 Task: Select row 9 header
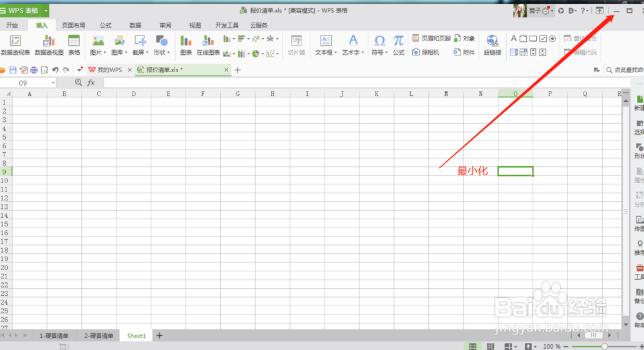(6, 171)
